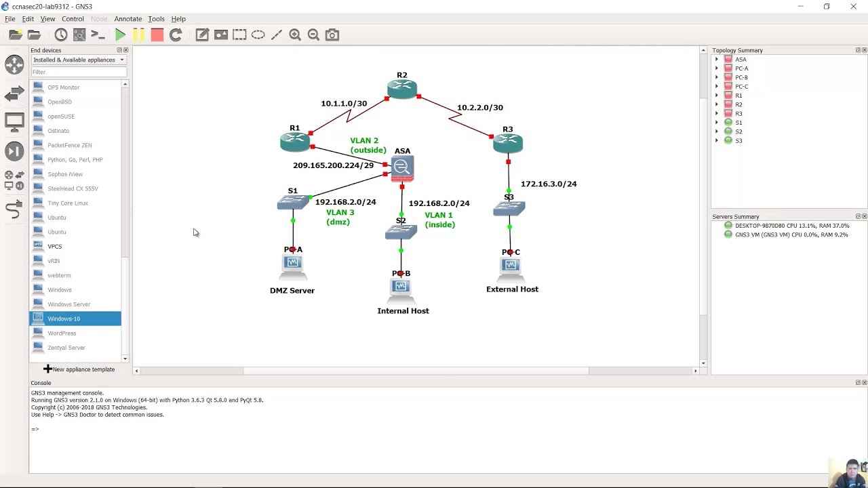Select the Draw a rectangle tool
Image resolution: width=868 pixels, height=488 pixels.
(239, 35)
